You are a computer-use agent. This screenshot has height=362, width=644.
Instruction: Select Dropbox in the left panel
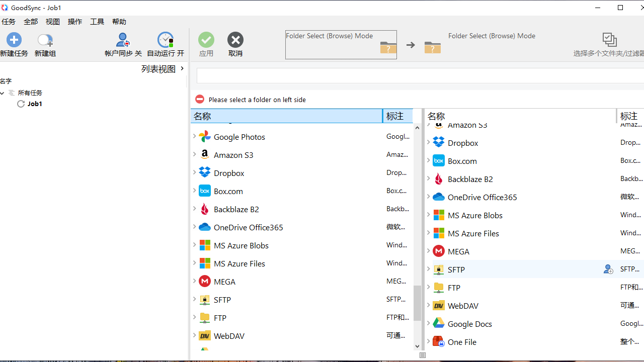pyautogui.click(x=229, y=172)
